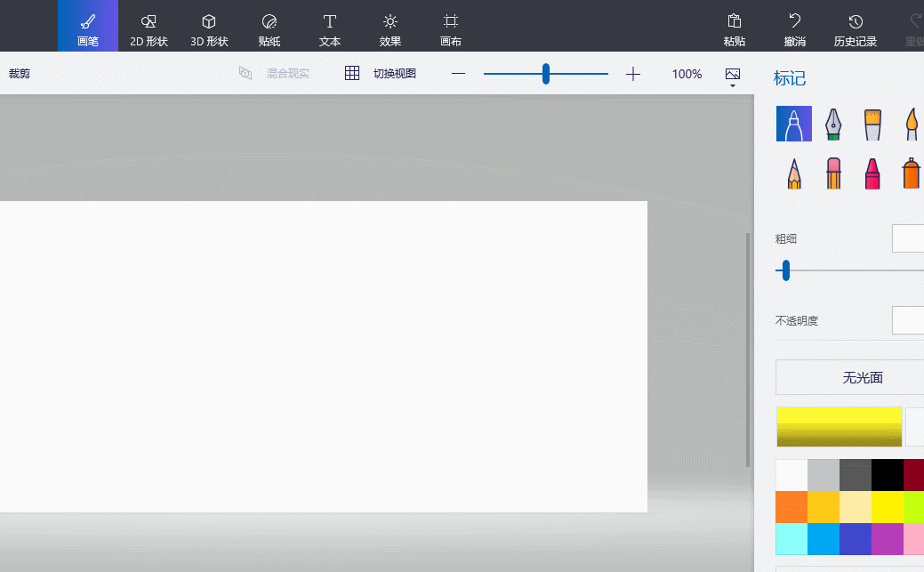
Task: Open 历史记录 history panel
Action: [855, 29]
